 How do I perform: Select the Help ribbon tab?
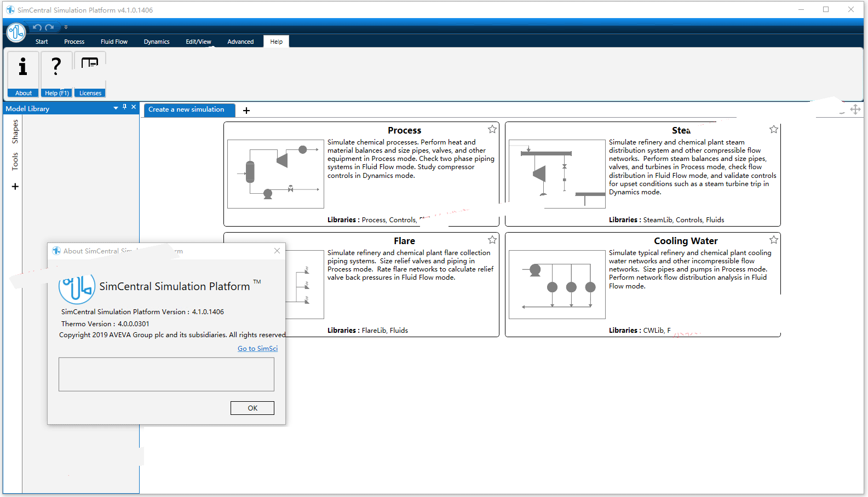click(x=276, y=42)
